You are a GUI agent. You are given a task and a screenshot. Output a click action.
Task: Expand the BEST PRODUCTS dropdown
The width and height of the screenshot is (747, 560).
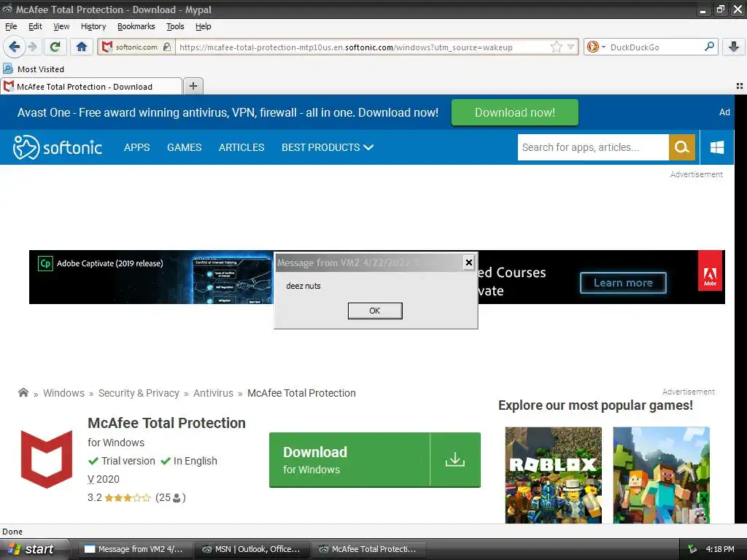point(328,147)
